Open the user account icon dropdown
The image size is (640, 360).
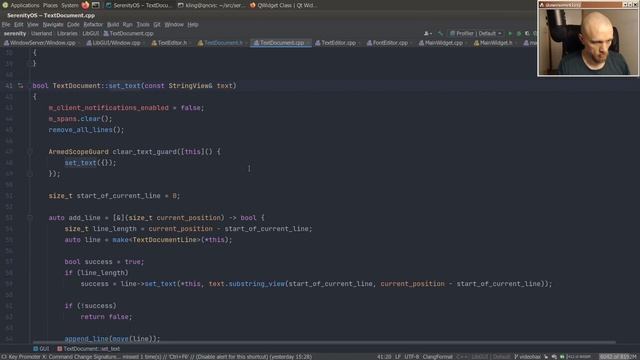click(428, 33)
